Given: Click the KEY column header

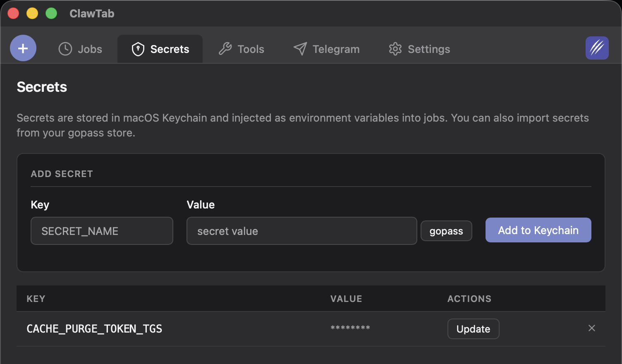Looking at the screenshot, I should tap(36, 298).
